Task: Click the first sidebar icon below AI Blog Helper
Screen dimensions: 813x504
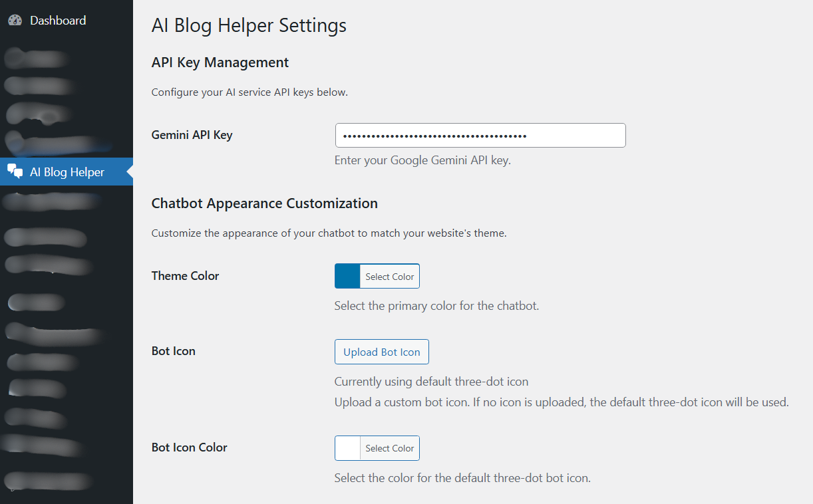Action: tap(15, 201)
